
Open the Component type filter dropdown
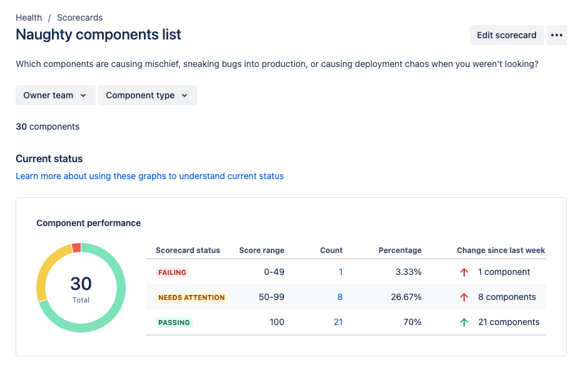coord(147,95)
